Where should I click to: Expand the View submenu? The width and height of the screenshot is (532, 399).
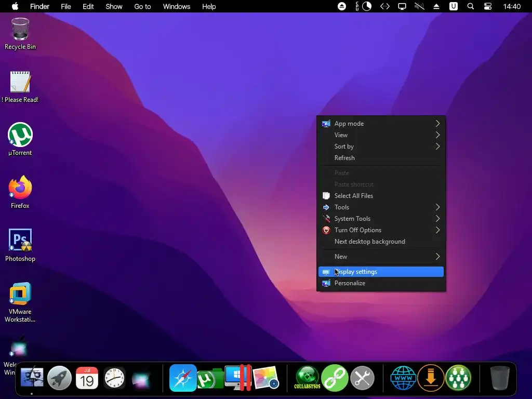click(x=381, y=135)
